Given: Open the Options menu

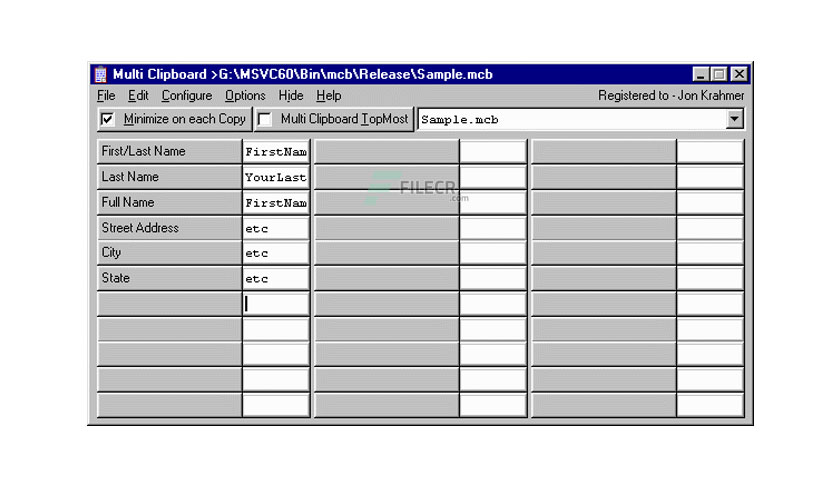Looking at the screenshot, I should pyautogui.click(x=245, y=95).
